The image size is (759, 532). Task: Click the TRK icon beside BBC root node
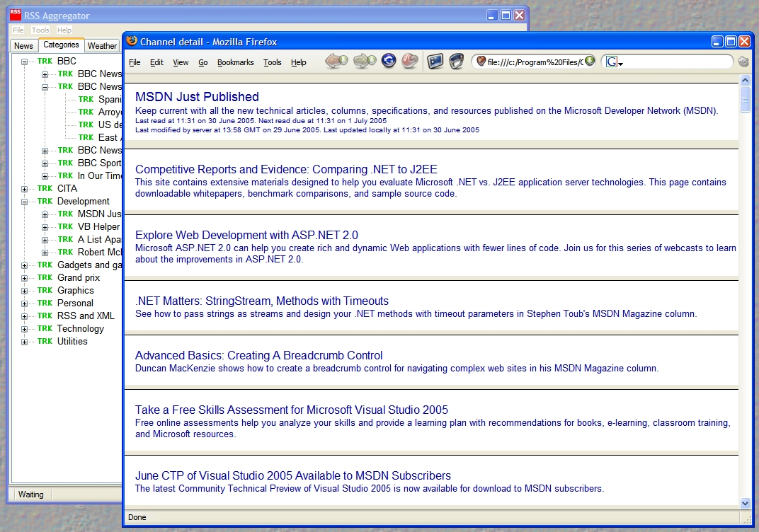tap(45, 61)
